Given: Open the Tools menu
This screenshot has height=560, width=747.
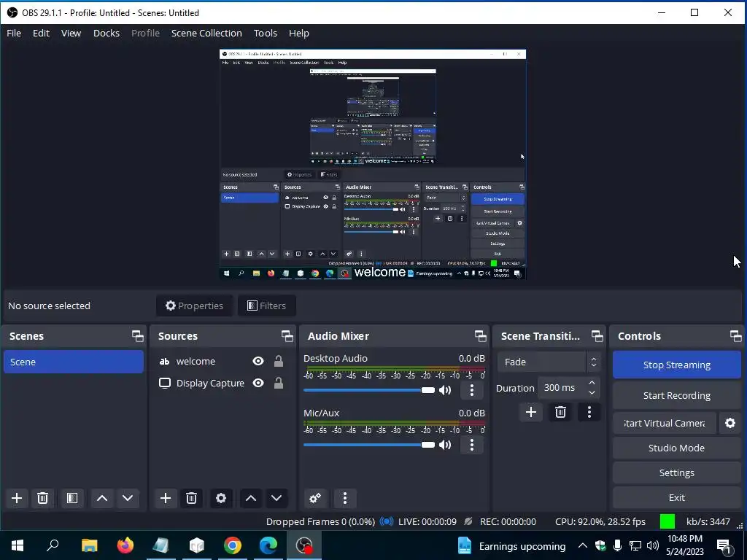Looking at the screenshot, I should tap(266, 34).
